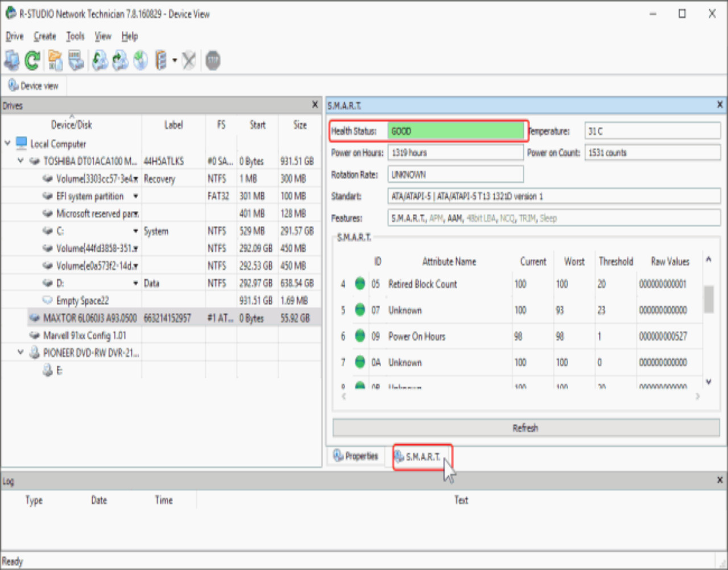
Task: Click the E: optical volume icon
Action: point(48,370)
